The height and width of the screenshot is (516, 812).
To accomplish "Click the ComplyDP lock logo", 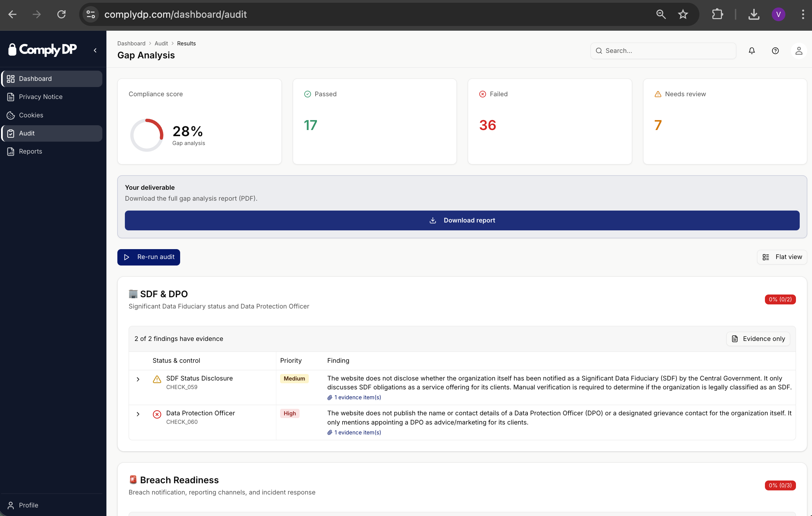I will (12, 49).
